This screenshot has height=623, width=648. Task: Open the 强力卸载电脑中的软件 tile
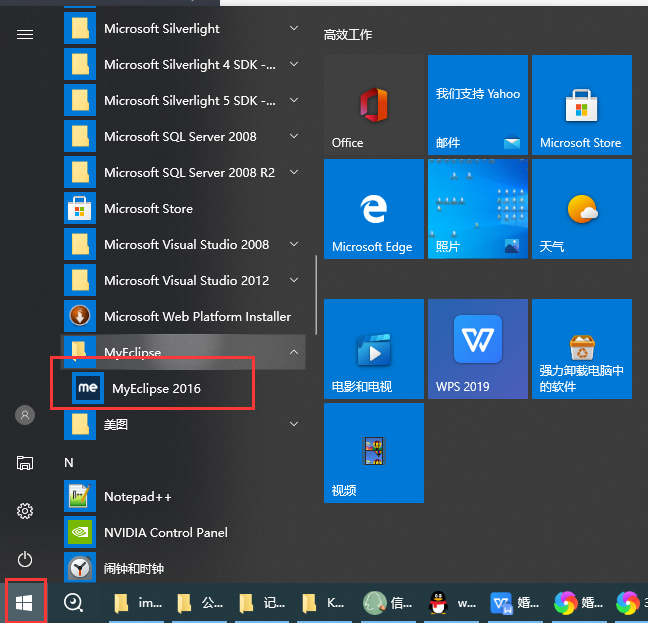[x=582, y=349]
